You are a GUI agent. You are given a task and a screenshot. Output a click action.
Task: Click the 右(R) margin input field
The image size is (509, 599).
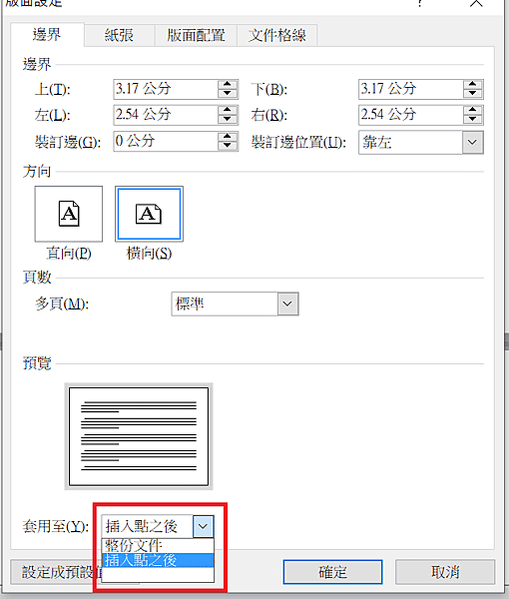(x=411, y=115)
